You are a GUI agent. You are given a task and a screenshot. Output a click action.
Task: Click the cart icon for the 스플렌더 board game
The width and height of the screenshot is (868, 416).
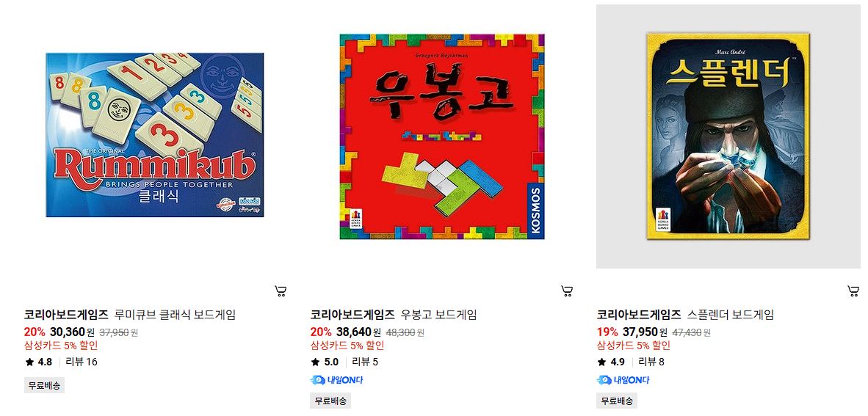(853, 291)
